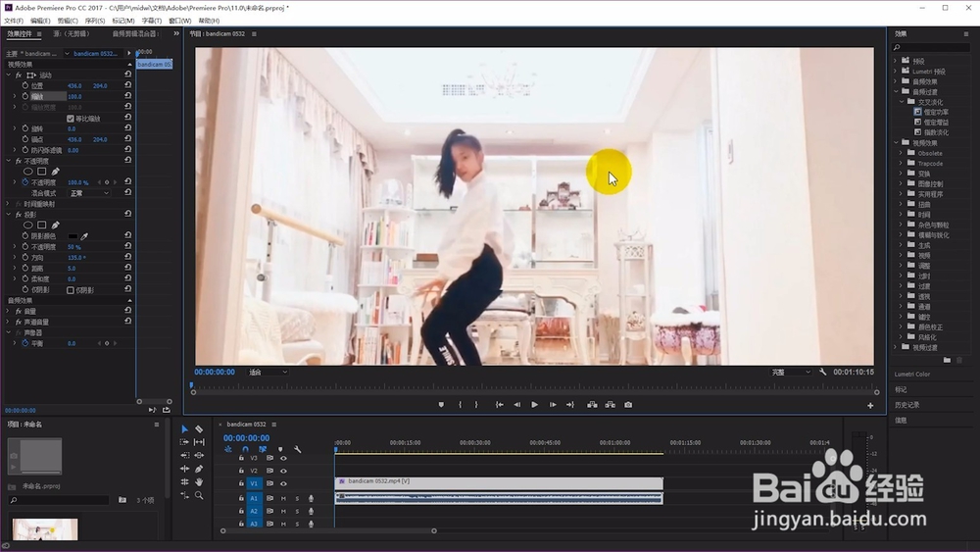The height and width of the screenshot is (552, 980).
Task: Click the drop shadow color eyedropper
Action: pyautogui.click(x=84, y=236)
